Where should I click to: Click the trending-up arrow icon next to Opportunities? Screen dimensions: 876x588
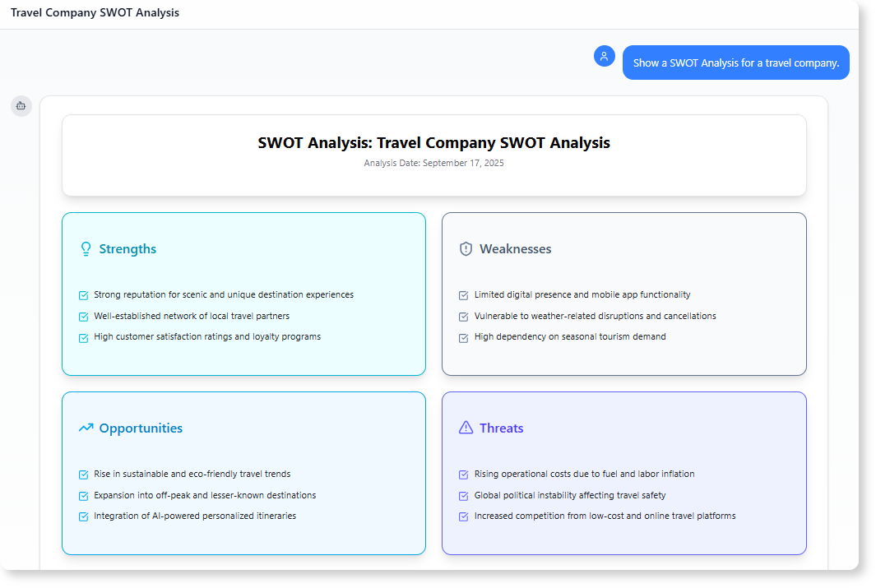coord(86,428)
